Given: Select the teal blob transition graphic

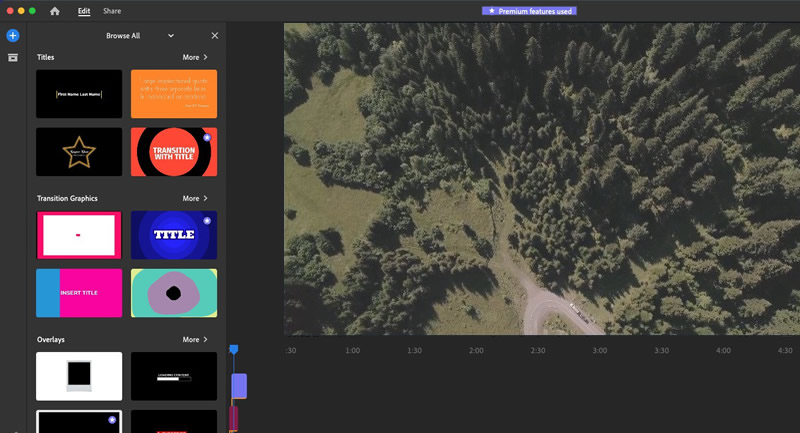Looking at the screenshot, I should point(174,293).
